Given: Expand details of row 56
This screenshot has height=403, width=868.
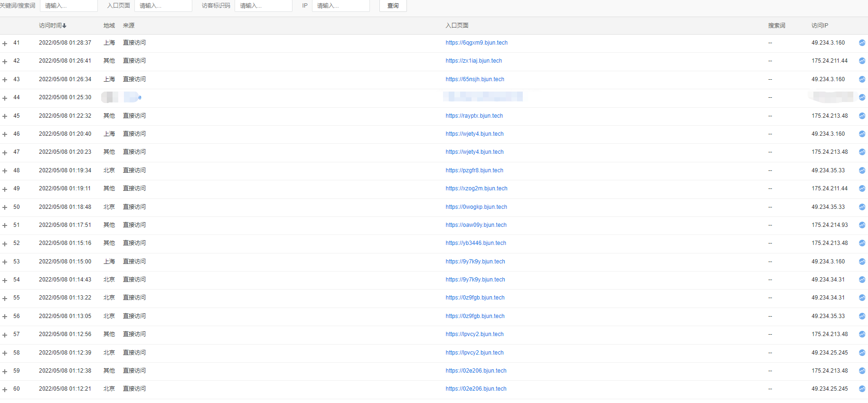Looking at the screenshot, I should tap(5, 317).
